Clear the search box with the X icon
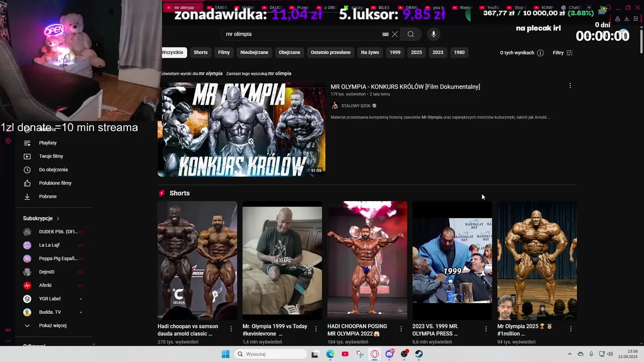Viewport: 644px width, 362px height. (395, 34)
